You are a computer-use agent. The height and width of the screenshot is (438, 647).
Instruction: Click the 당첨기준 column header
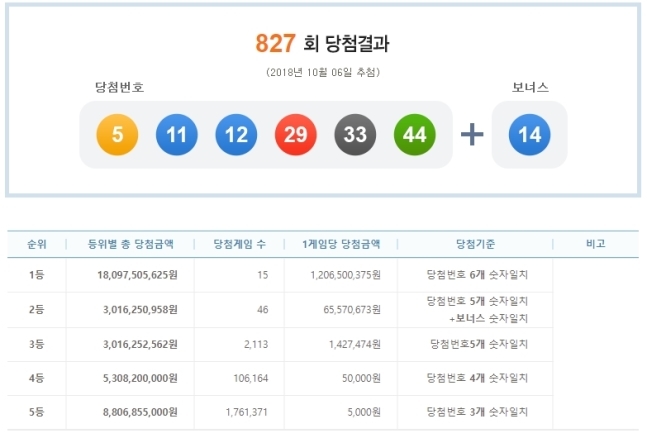(x=475, y=244)
